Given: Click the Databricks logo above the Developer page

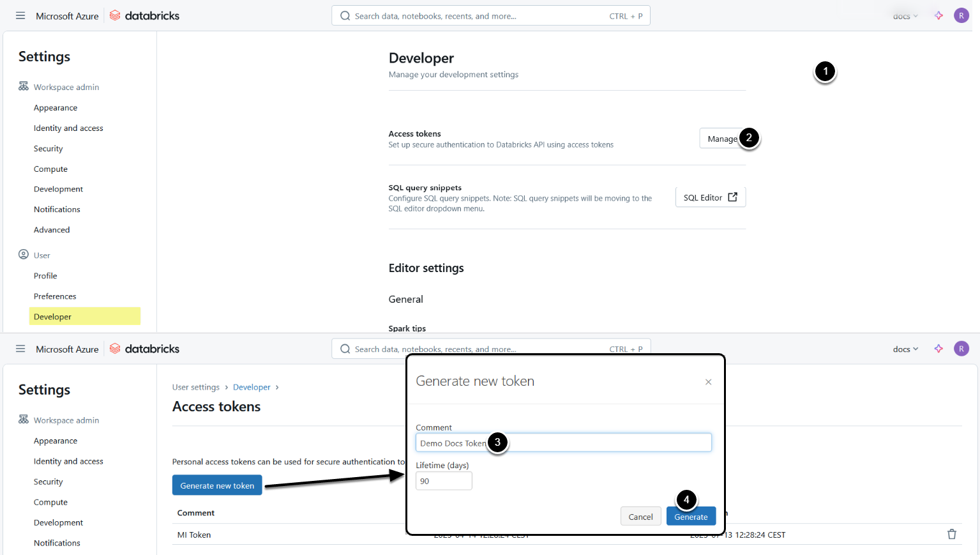Looking at the screenshot, I should pos(144,16).
